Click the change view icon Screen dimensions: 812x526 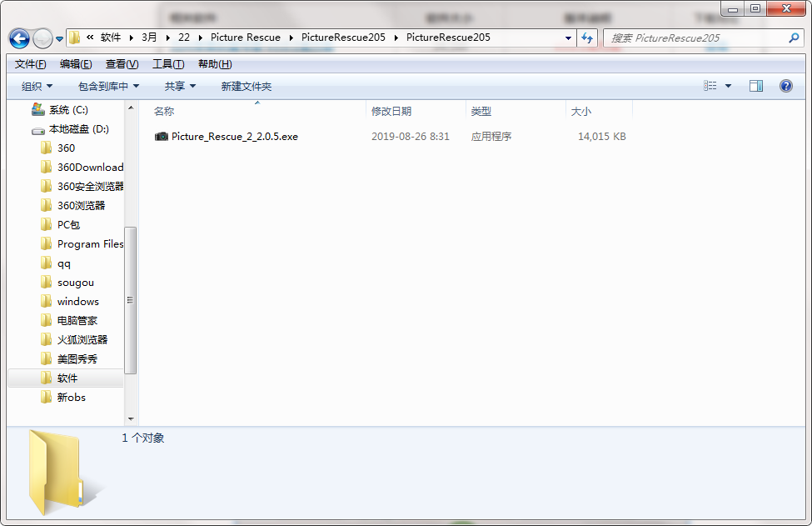click(x=710, y=86)
